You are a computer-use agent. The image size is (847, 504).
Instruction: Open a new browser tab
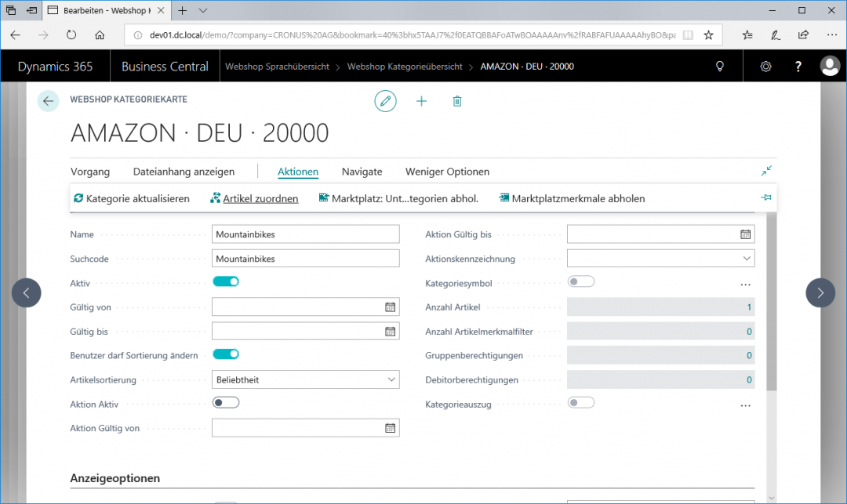(x=183, y=10)
